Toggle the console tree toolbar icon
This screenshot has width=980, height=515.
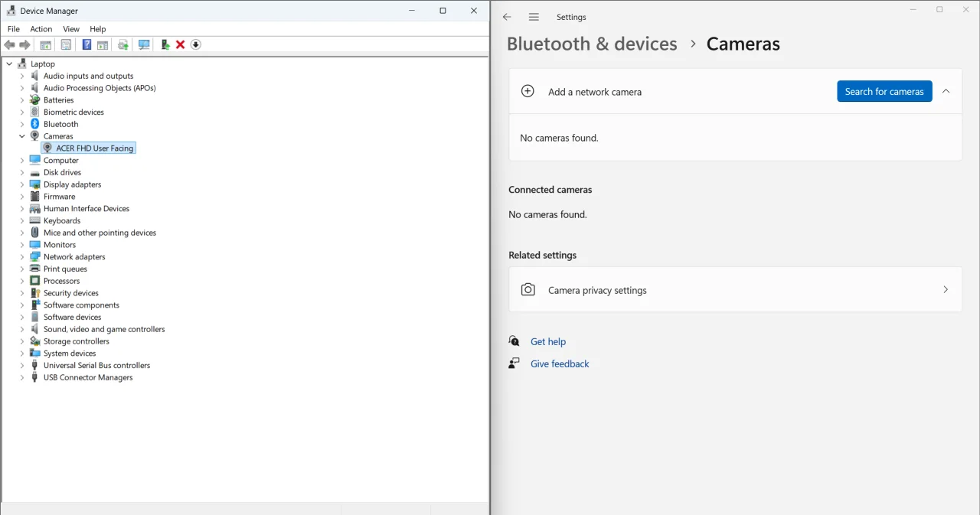[46, 45]
